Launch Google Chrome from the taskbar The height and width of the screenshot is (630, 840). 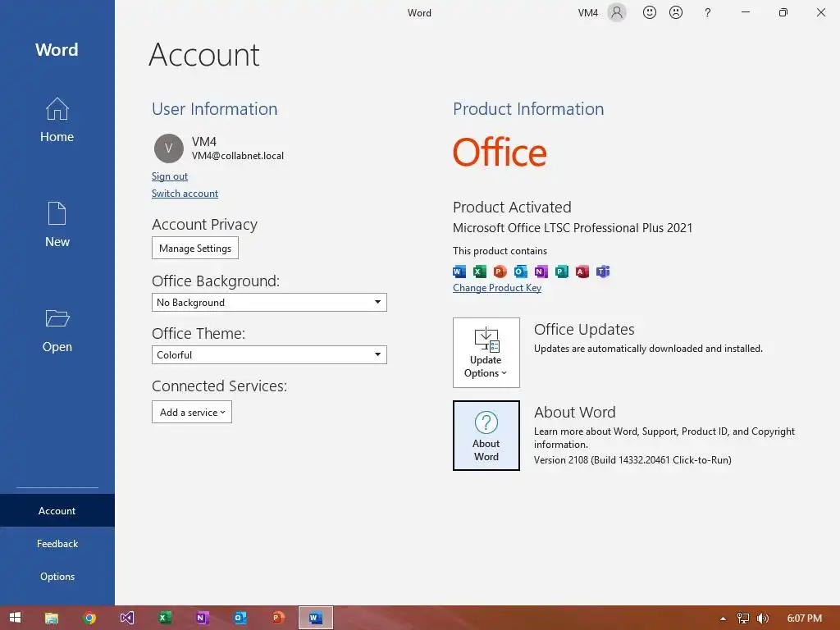[x=89, y=618]
